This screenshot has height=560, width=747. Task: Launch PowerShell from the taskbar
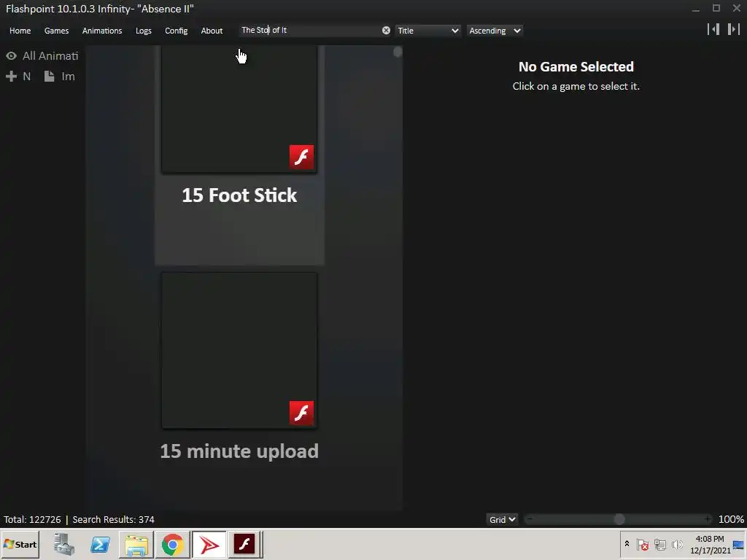[x=100, y=544]
